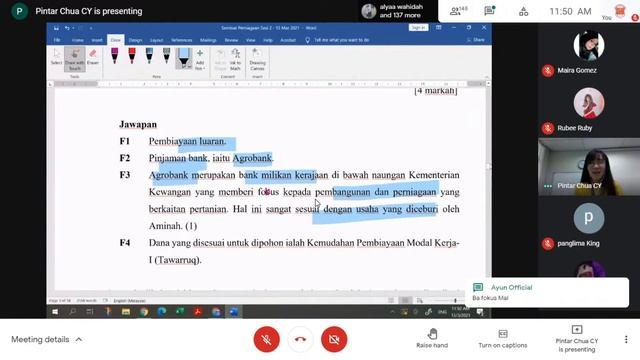Switch to the Layout tab
This screenshot has height=360, width=640.
pyautogui.click(x=156, y=40)
